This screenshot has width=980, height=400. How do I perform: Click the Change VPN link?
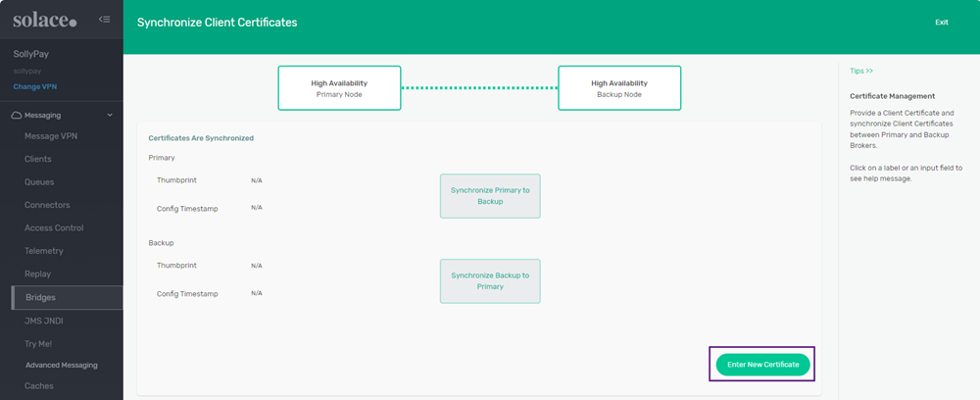point(34,87)
